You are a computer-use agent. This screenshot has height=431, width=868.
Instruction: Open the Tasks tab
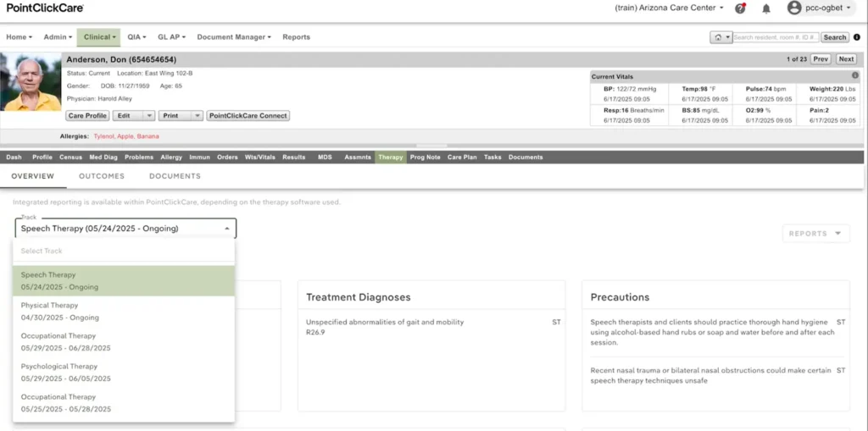click(x=492, y=157)
